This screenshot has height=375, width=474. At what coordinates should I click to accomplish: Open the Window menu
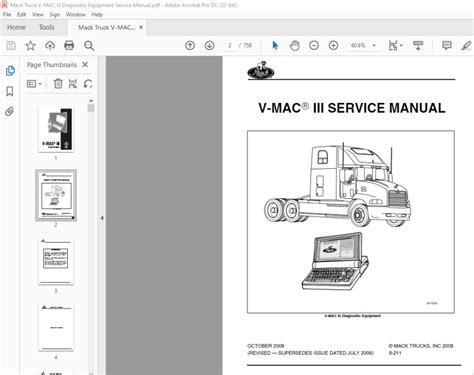pyautogui.click(x=76, y=14)
